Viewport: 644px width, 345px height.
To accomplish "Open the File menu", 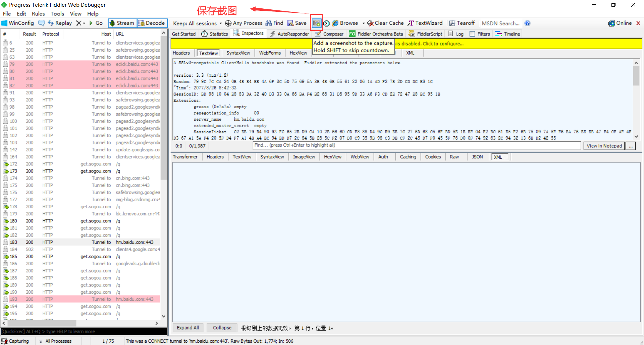I will click(x=7, y=14).
